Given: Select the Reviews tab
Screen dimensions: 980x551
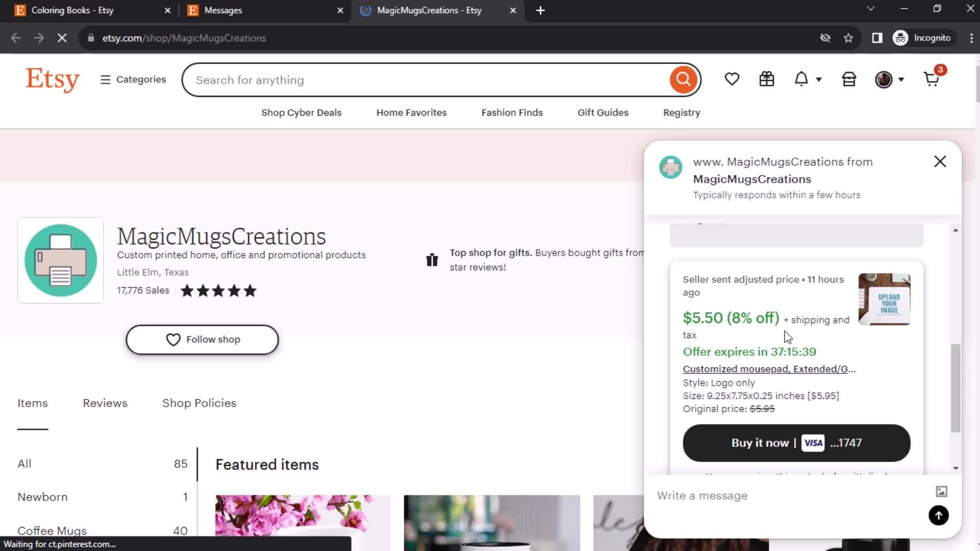Looking at the screenshot, I should click(105, 403).
